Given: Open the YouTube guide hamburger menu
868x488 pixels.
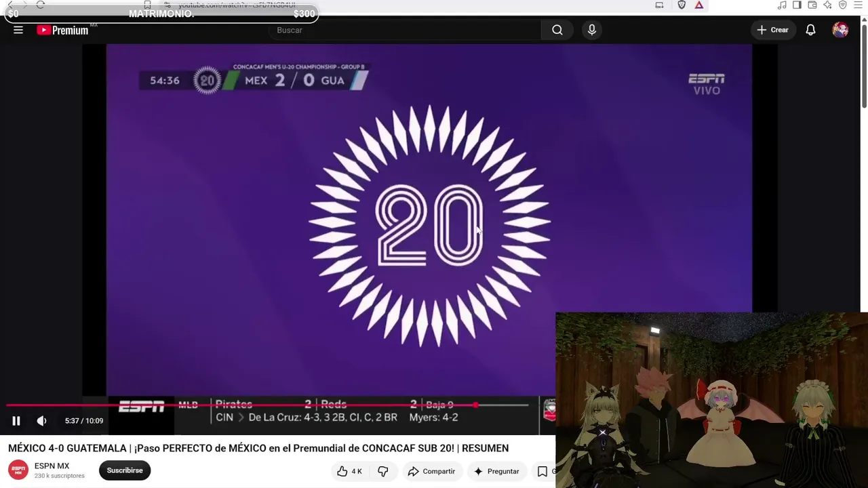Looking at the screenshot, I should [18, 30].
